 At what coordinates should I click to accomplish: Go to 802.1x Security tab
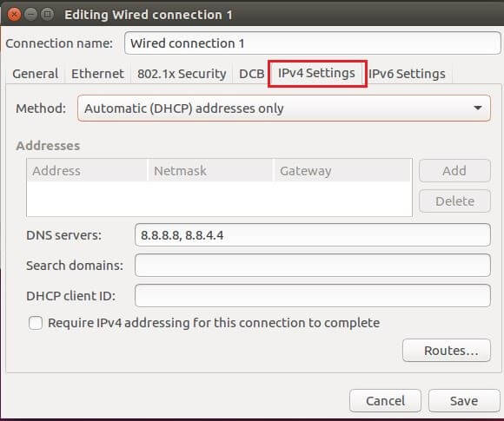pyautogui.click(x=182, y=74)
